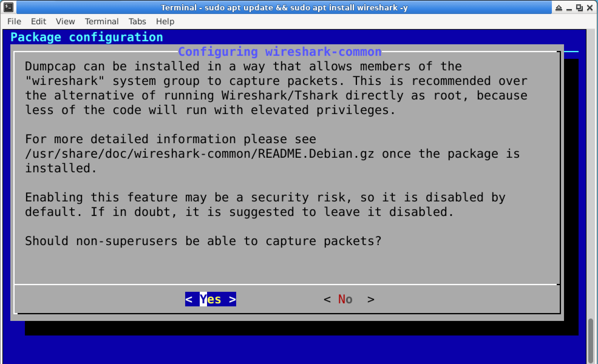Click the README.Debian.gz path text
This screenshot has height=364, width=598.
(200, 154)
